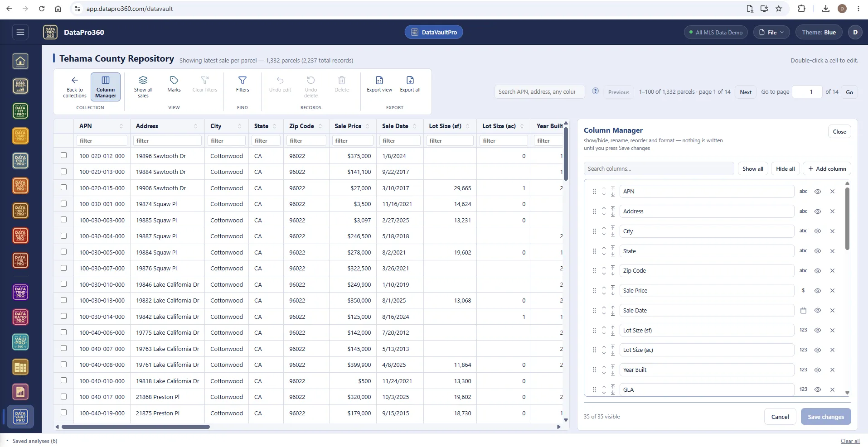Click Save changes button
This screenshot has width=868, height=447.
(x=825, y=417)
